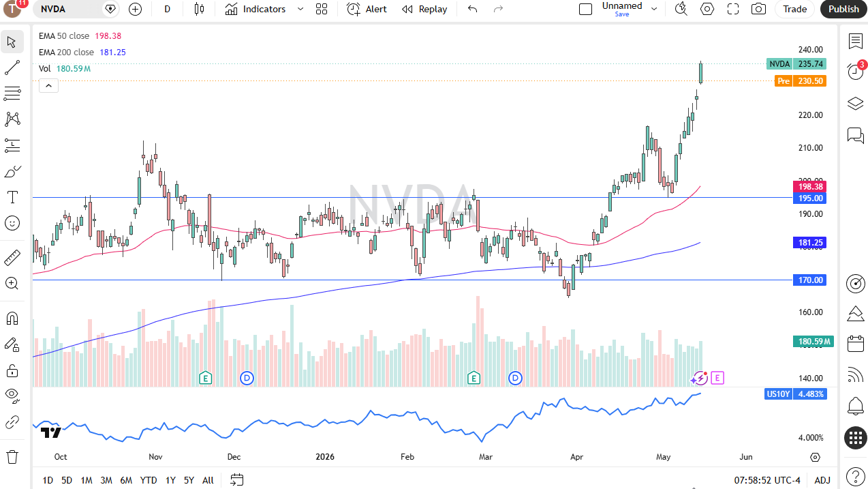Open the indicator templates grid
Screen dimensions: 868x489
point(322,9)
